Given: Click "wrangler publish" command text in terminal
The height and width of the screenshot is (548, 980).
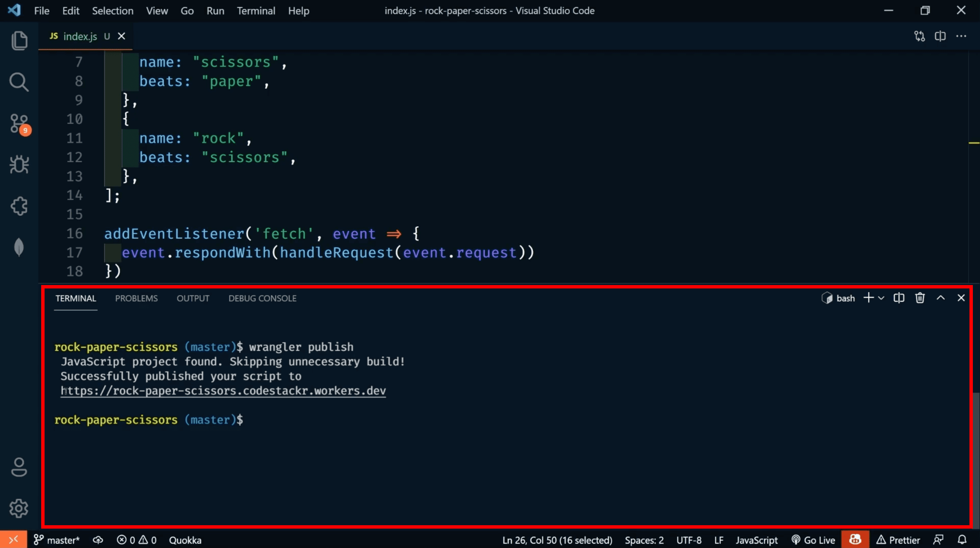Looking at the screenshot, I should pyautogui.click(x=301, y=347).
